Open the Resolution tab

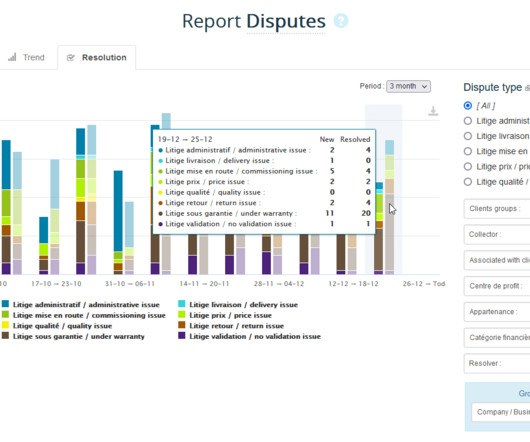coord(97,57)
